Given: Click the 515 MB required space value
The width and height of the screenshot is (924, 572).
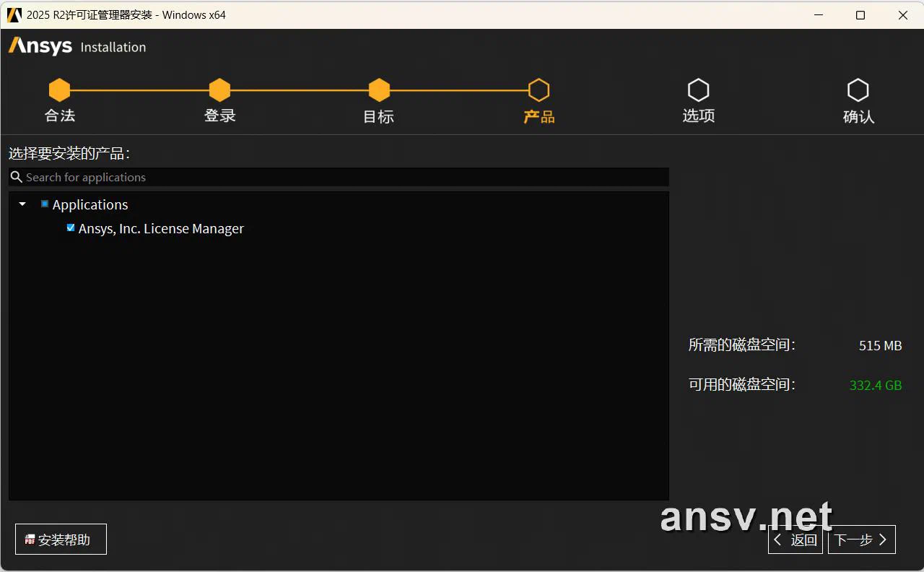Looking at the screenshot, I should tap(881, 345).
